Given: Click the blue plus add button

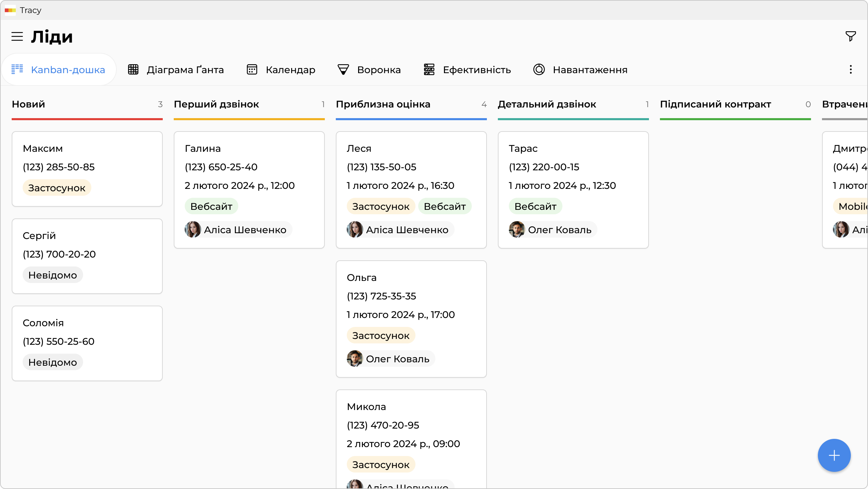Looking at the screenshot, I should tap(834, 455).
